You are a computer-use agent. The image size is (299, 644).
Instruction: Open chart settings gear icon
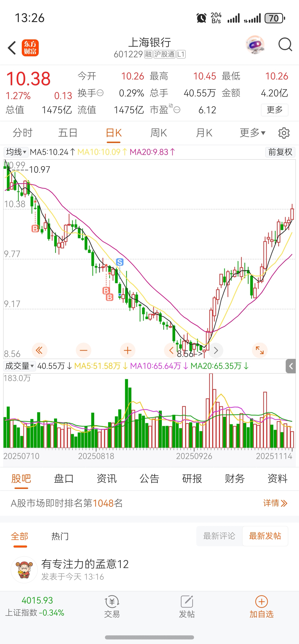pyautogui.click(x=284, y=133)
